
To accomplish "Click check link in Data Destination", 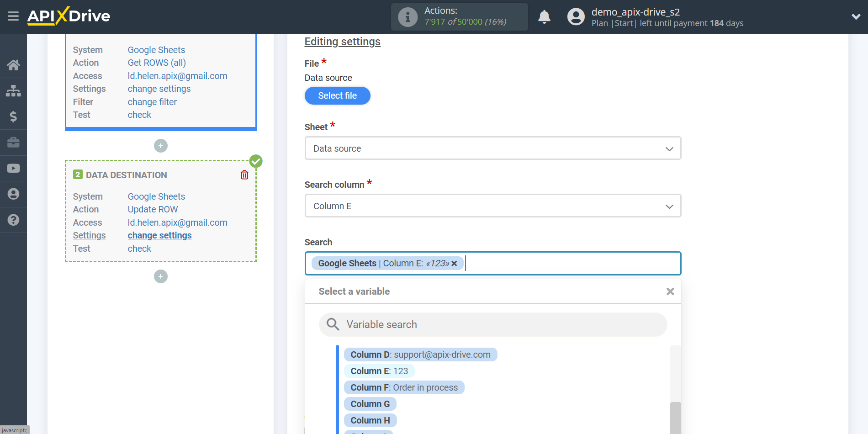I will click(x=139, y=249).
